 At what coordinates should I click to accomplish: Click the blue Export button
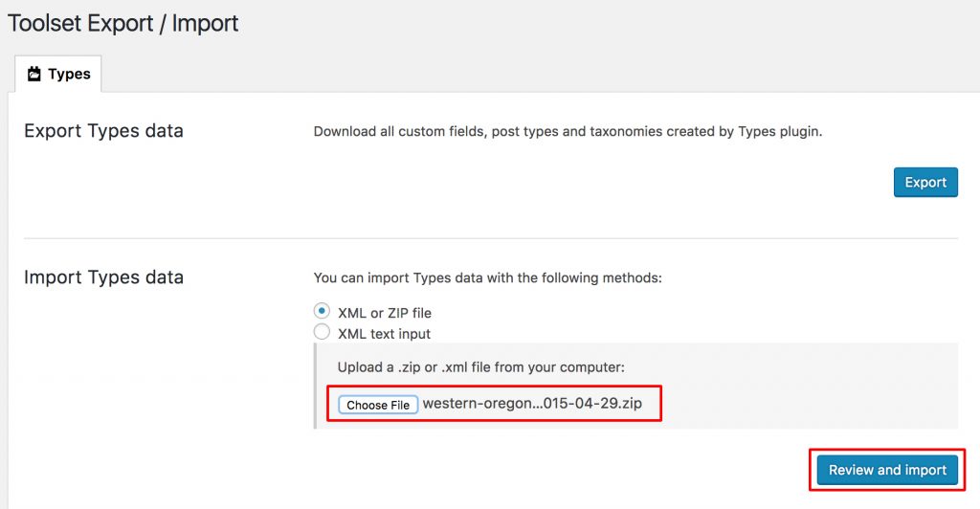[x=925, y=183]
